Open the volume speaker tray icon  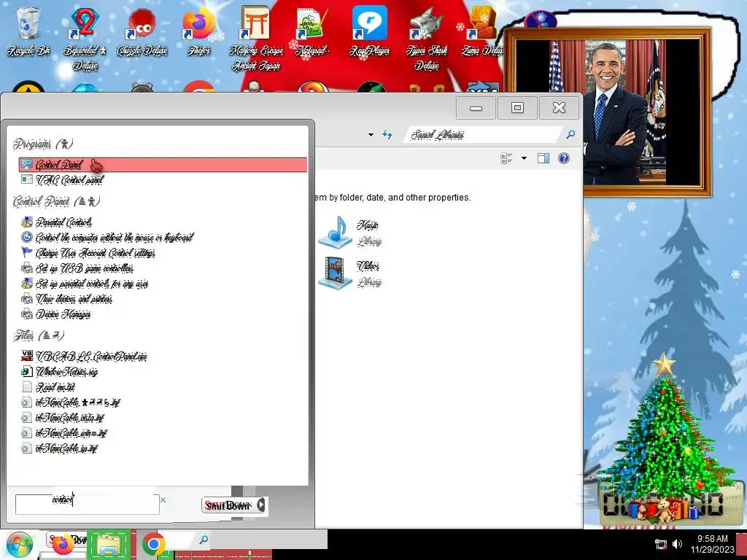tap(678, 544)
